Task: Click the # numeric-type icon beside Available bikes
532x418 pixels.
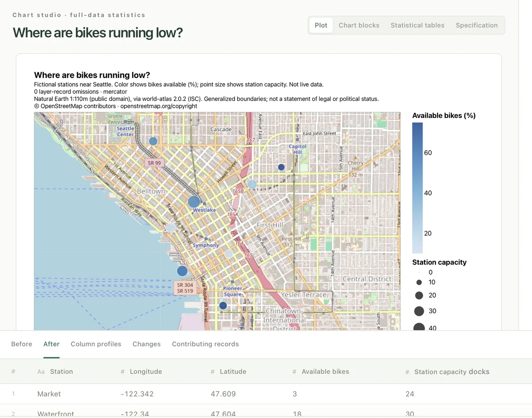Action: point(295,372)
